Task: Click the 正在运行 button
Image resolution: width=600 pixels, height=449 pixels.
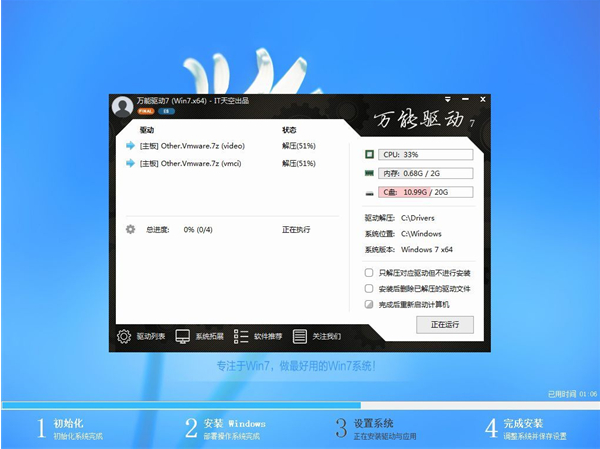Action: click(x=445, y=325)
